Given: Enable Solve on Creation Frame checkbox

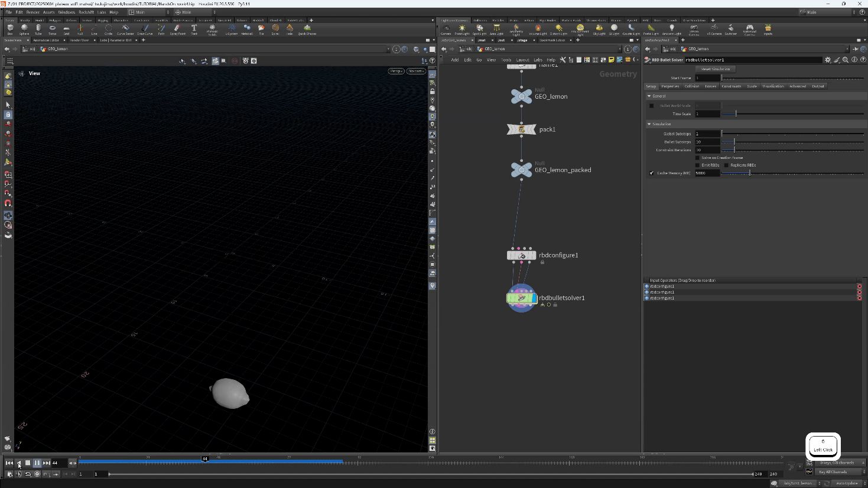Looking at the screenshot, I should tap(698, 158).
